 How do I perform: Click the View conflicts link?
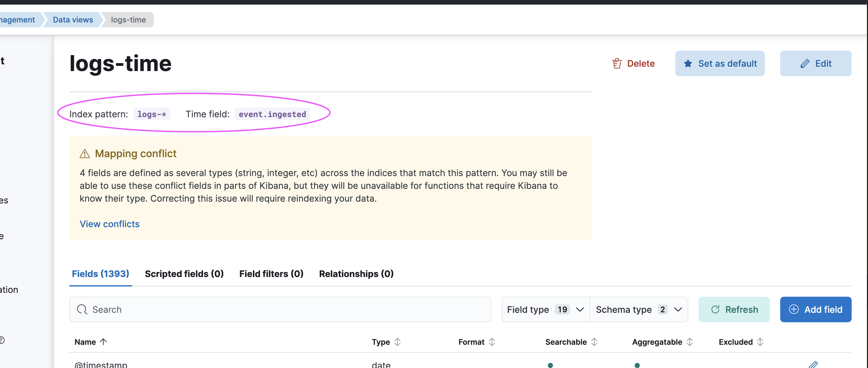click(x=110, y=224)
